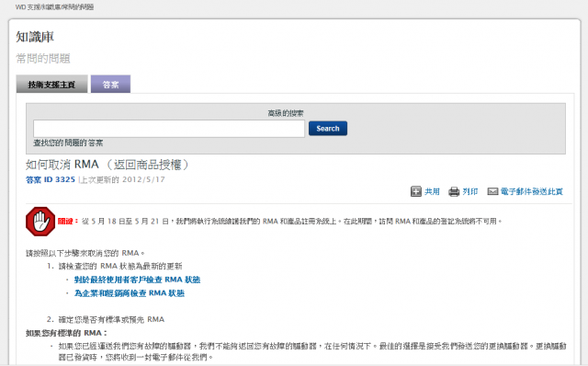Click the share plus icon

click(x=416, y=191)
